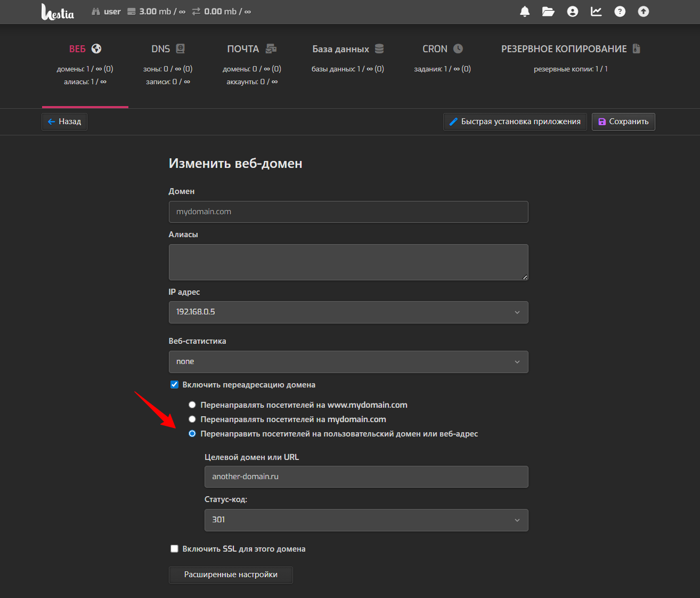
Task: Switch to the ВЕБ tab
Action: [85, 49]
